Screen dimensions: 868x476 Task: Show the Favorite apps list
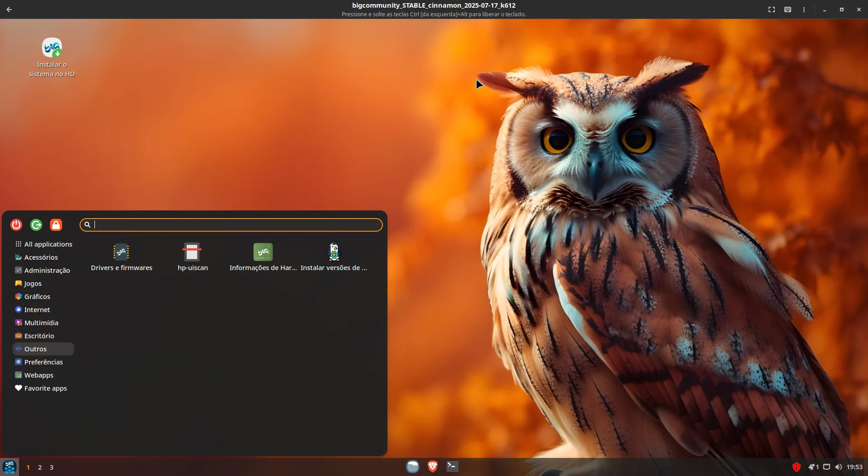(43, 388)
